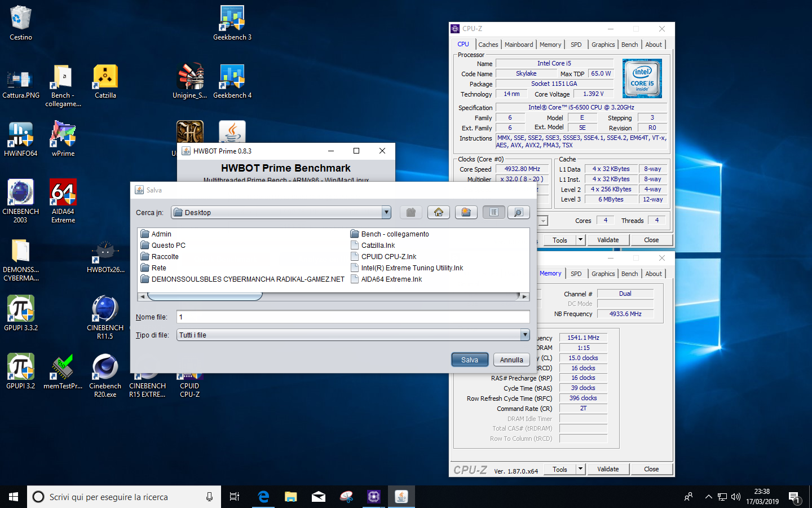The height and width of the screenshot is (508, 812).
Task: Open Microsoft Edge from taskbar
Action: coord(263,497)
